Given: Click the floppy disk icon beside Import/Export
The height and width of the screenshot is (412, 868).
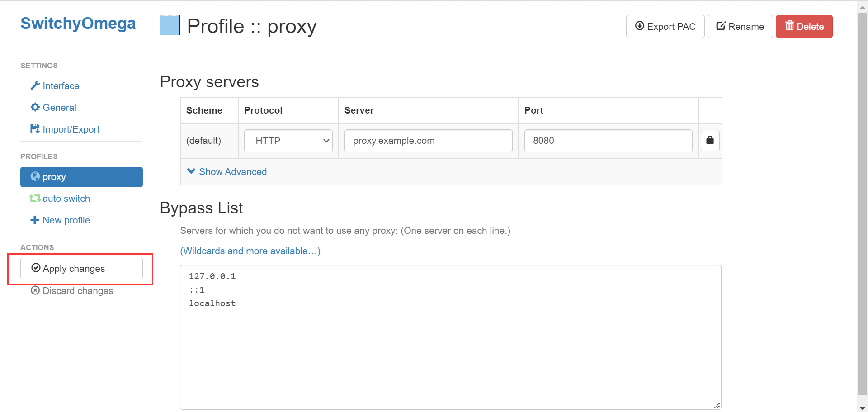Looking at the screenshot, I should coord(35,129).
